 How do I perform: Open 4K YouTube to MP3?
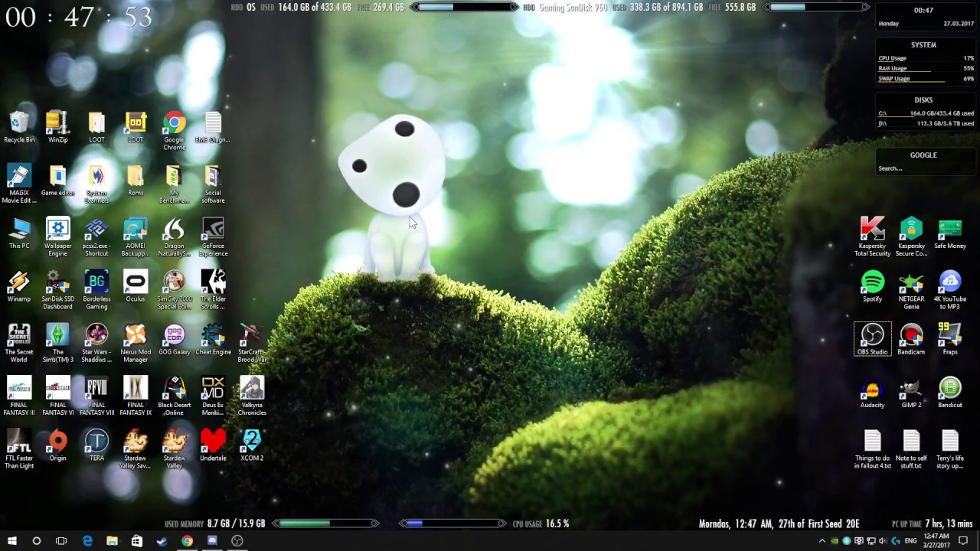coord(950,290)
